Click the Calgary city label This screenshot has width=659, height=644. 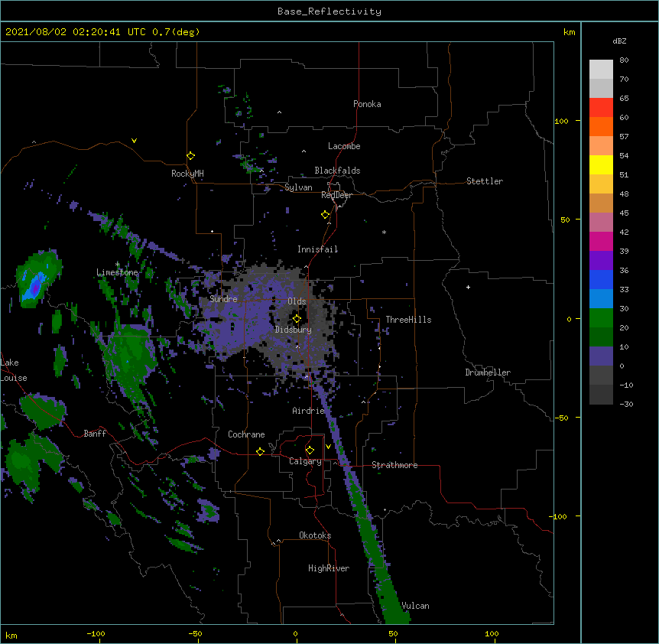[x=305, y=461]
